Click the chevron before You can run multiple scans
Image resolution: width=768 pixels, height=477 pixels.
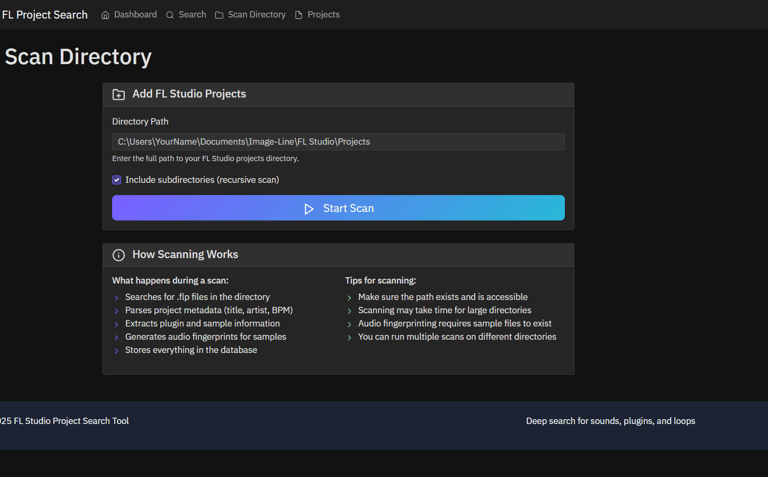(349, 337)
